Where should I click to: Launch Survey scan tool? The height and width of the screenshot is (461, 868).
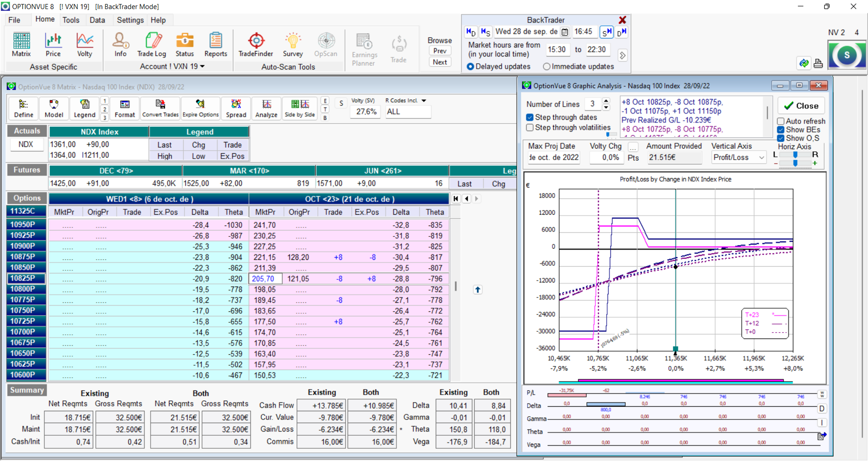click(x=293, y=45)
